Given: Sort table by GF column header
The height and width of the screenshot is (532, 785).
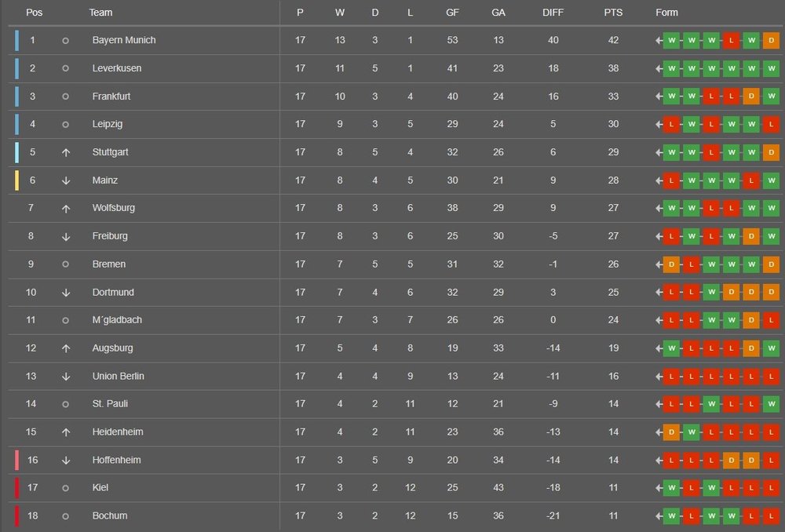Looking at the screenshot, I should click(452, 13).
